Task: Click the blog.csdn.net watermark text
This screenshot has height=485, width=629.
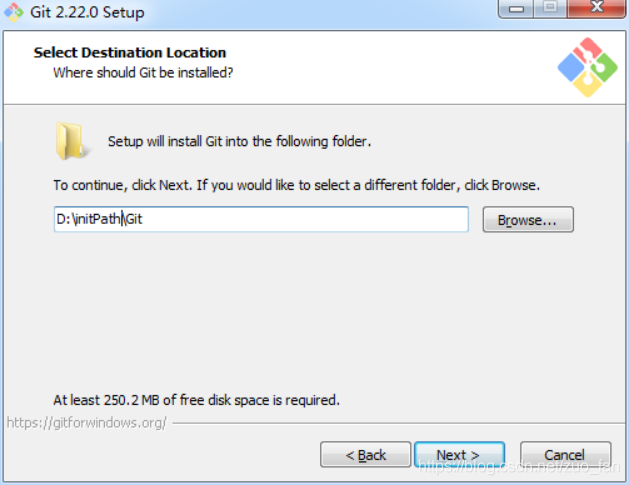Action: tap(519, 467)
